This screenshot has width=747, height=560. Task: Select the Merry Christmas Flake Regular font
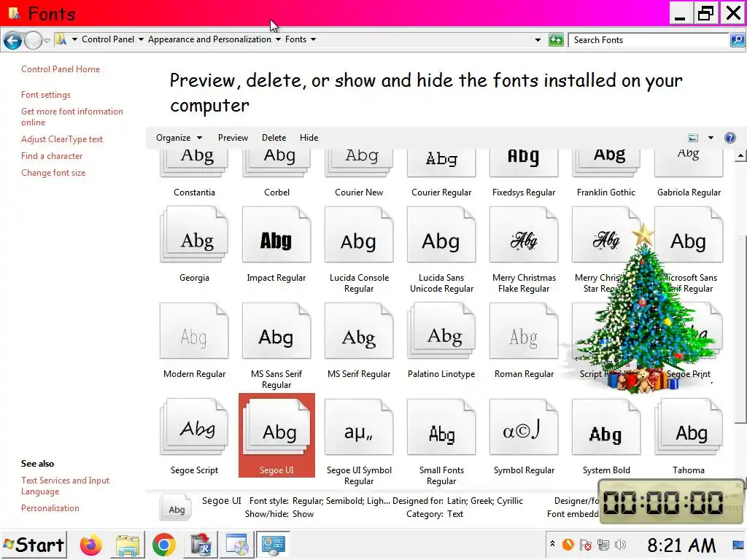[524, 234]
